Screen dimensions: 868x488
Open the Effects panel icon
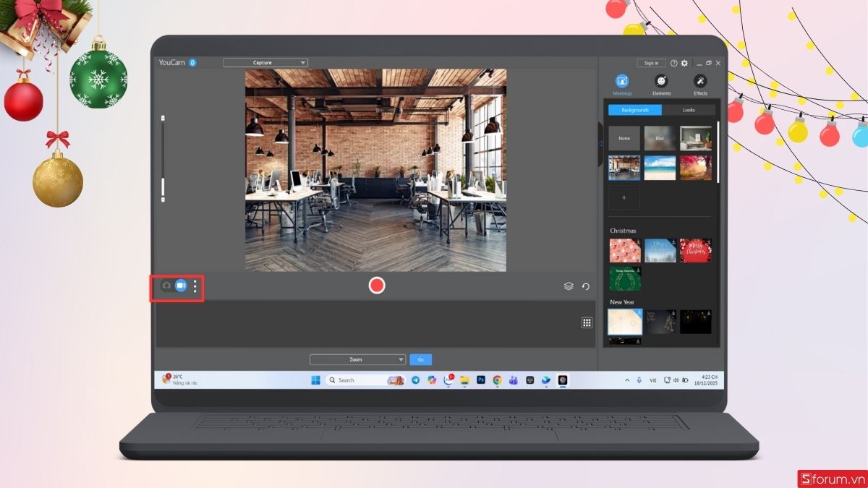[700, 81]
